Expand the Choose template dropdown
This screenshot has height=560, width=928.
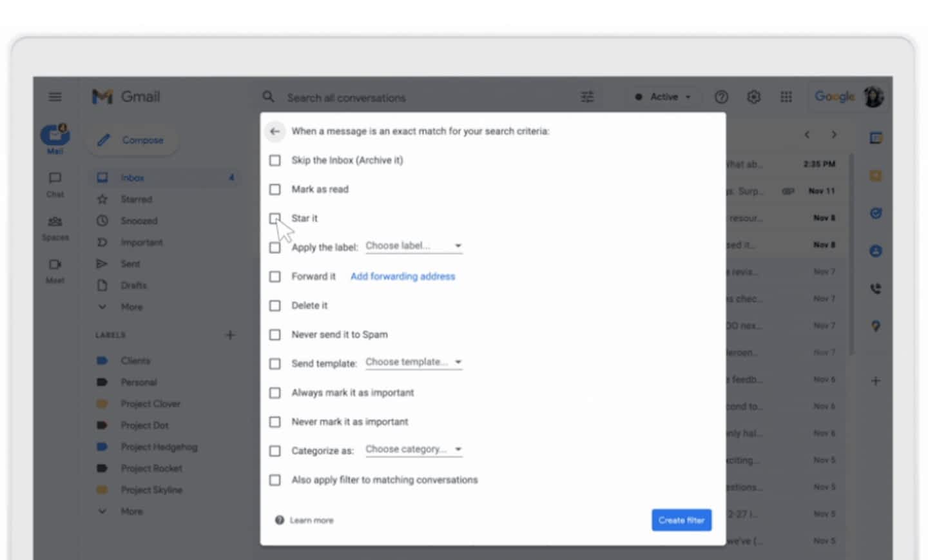[x=413, y=362]
